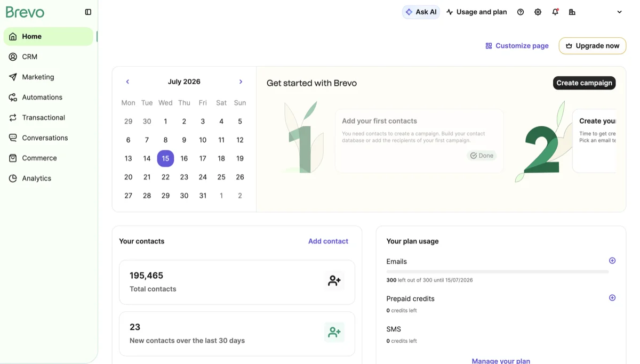Open the Analytics menu item
The height and width of the screenshot is (364, 640).
(49, 178)
